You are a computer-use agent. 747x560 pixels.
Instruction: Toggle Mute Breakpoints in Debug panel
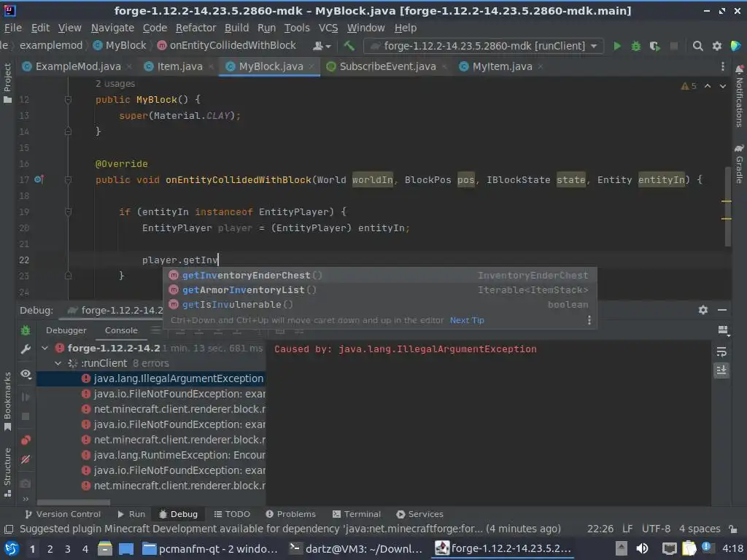(x=26, y=459)
